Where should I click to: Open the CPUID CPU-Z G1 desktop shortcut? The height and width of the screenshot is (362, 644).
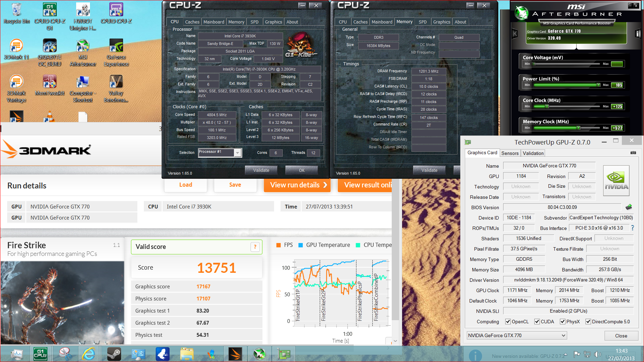pyautogui.click(x=49, y=17)
